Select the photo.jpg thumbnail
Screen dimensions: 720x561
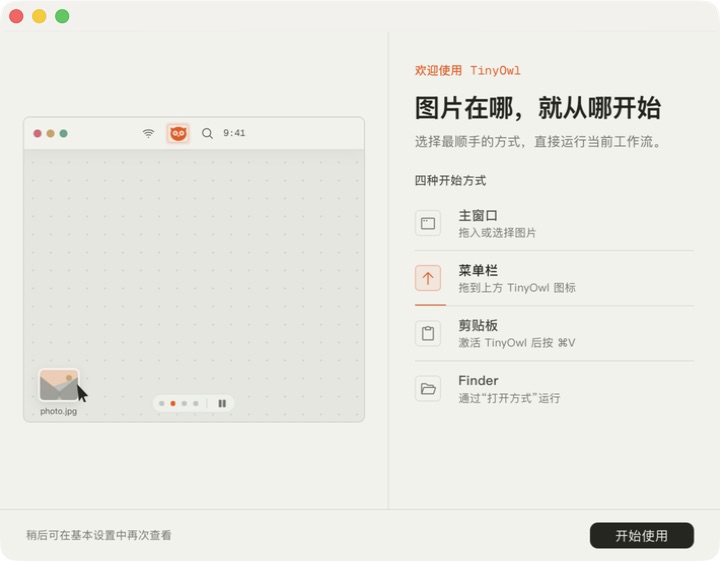pos(59,385)
